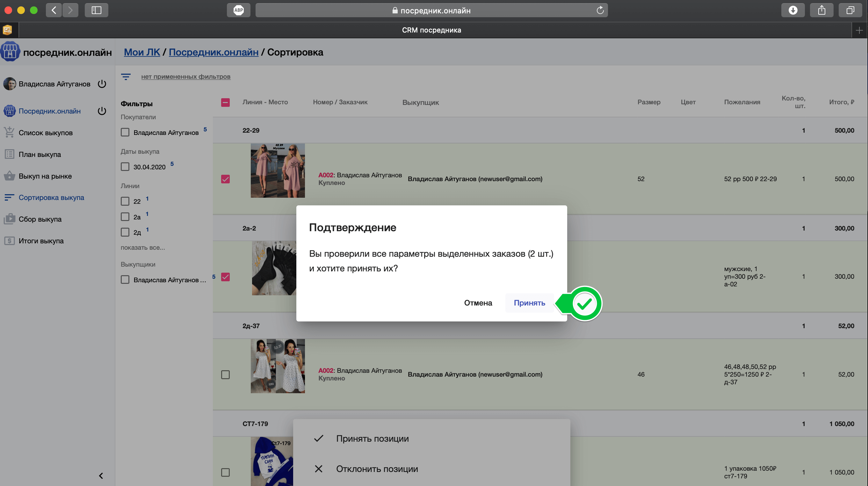Select the 2д-37 order row checkbox
This screenshot has width=868, height=486.
pyautogui.click(x=225, y=374)
